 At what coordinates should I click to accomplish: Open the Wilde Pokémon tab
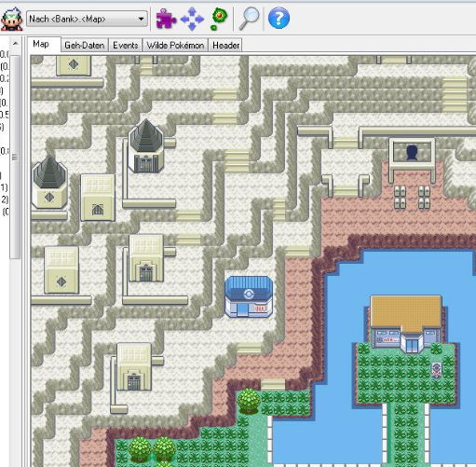pyautogui.click(x=175, y=46)
